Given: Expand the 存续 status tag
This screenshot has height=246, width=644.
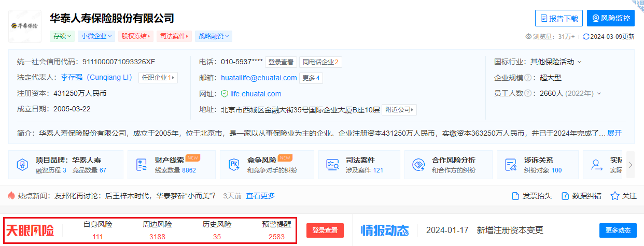Looking at the screenshot, I should (62, 36).
